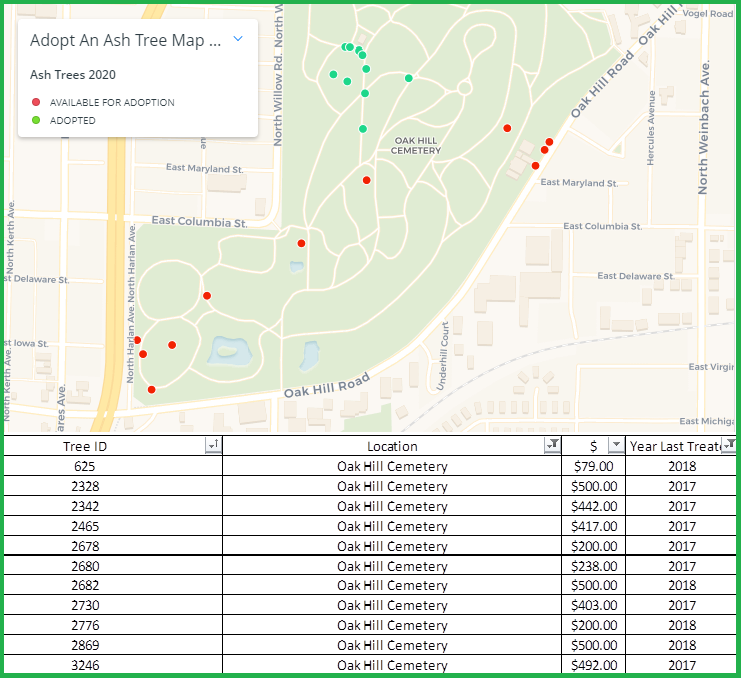Image resolution: width=741 pixels, height=678 pixels.
Task: Click the 2017 year cell in row 3246
Action: coord(681,665)
